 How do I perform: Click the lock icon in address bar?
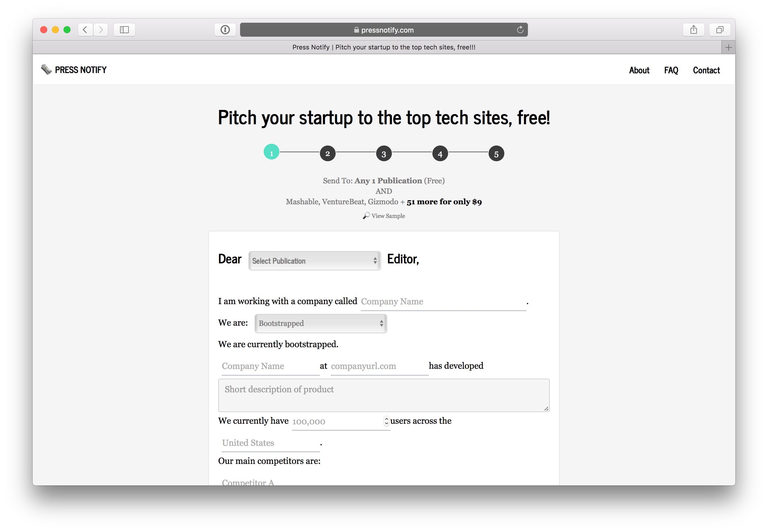click(357, 30)
